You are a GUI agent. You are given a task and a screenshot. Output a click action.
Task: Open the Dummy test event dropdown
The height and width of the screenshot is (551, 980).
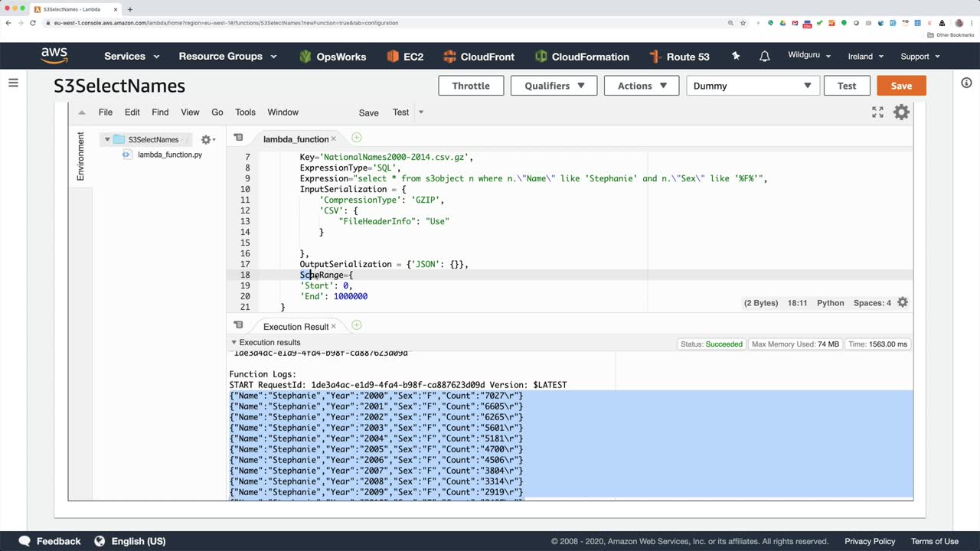click(x=753, y=86)
